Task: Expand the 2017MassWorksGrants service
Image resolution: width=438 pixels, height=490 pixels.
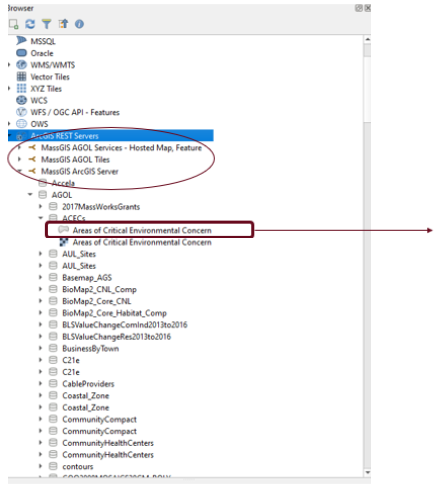Action: click(40, 206)
